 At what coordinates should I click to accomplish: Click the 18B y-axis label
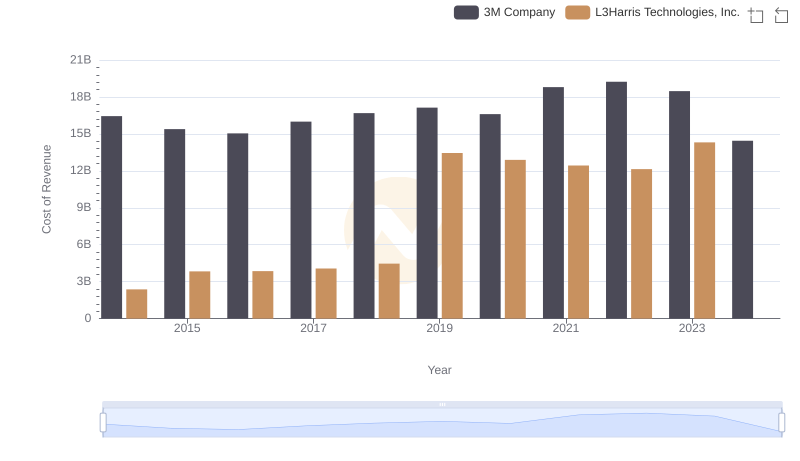point(81,97)
